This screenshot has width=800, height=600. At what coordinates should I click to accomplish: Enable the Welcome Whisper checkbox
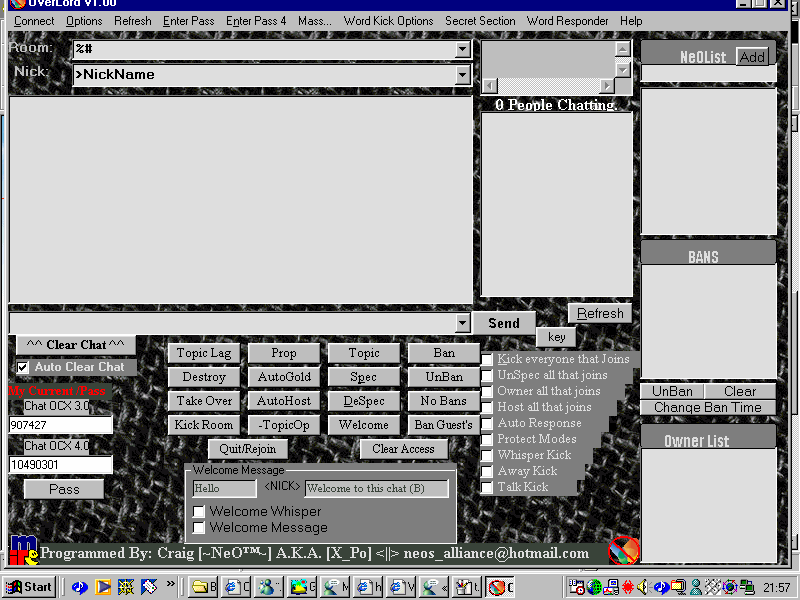coord(199,511)
